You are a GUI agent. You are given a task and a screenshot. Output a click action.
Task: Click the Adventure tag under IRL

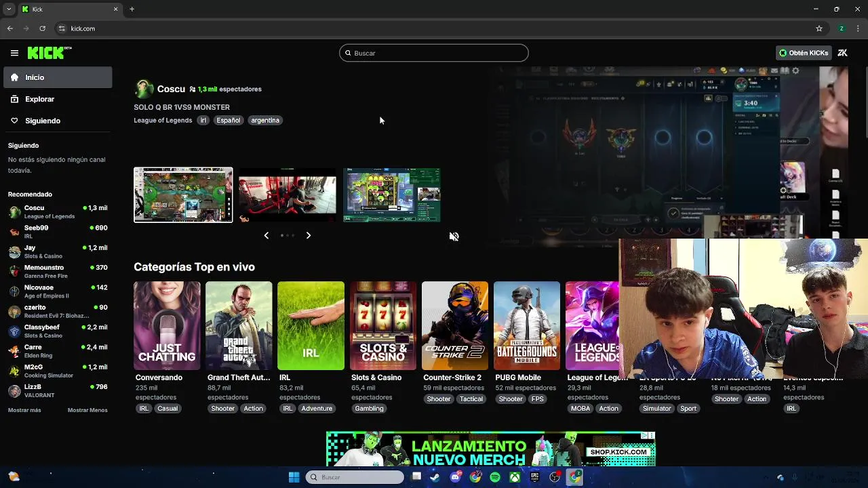pyautogui.click(x=317, y=409)
